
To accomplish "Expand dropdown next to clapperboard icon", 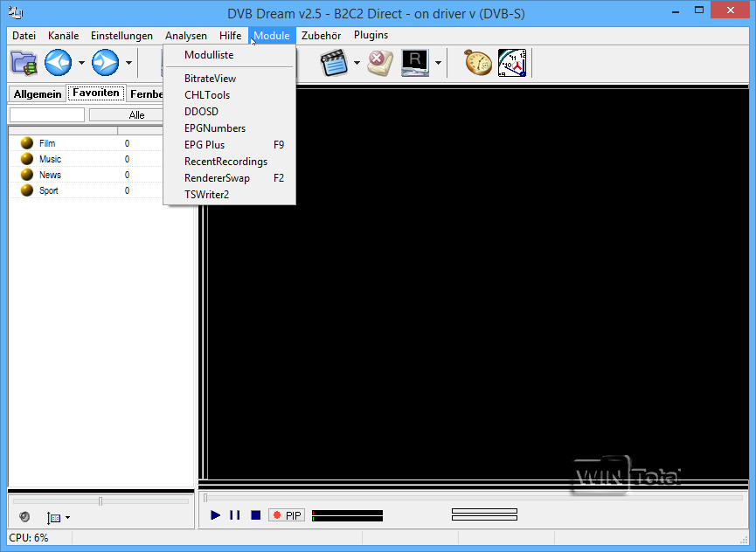I will tap(357, 63).
